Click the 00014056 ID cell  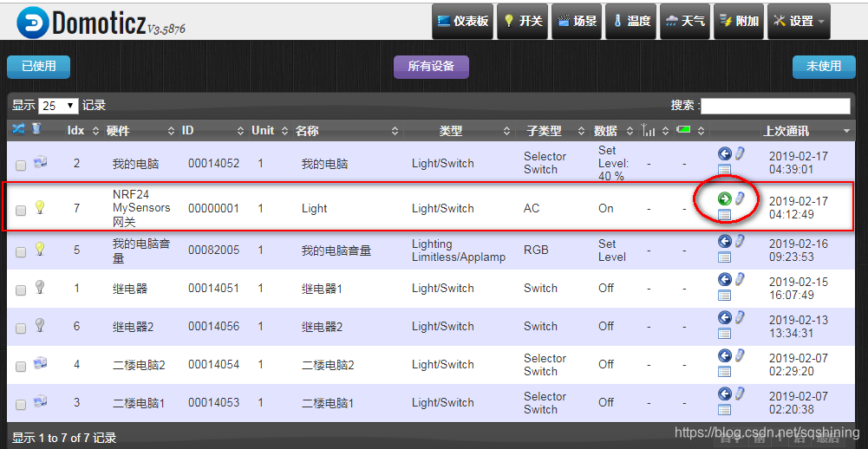[213, 327]
